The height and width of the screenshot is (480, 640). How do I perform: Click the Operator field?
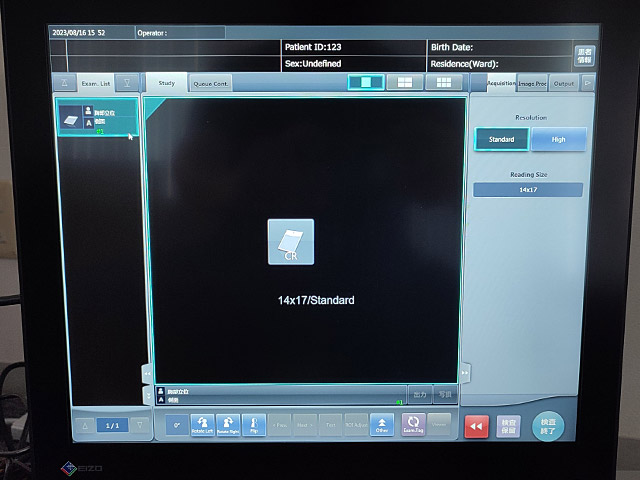180,33
